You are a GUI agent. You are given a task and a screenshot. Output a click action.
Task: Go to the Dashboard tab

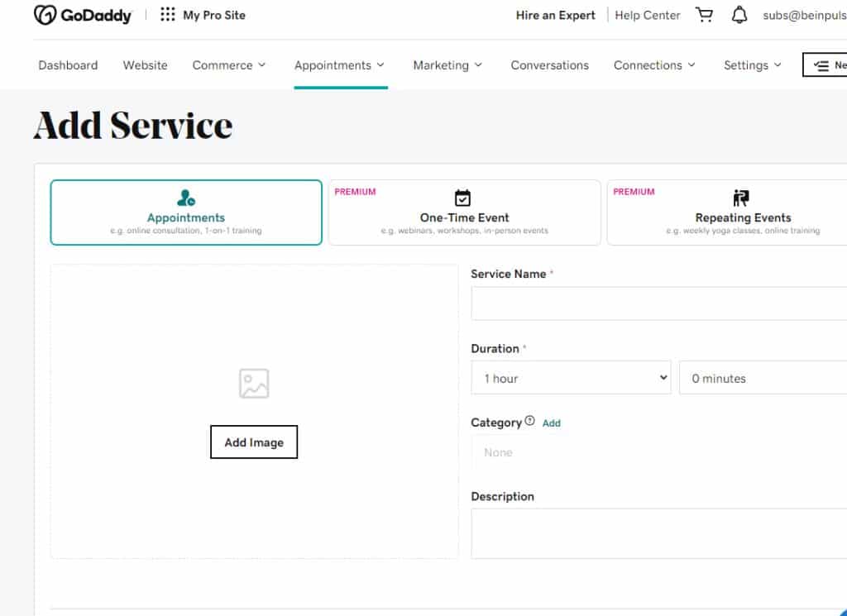(x=68, y=65)
